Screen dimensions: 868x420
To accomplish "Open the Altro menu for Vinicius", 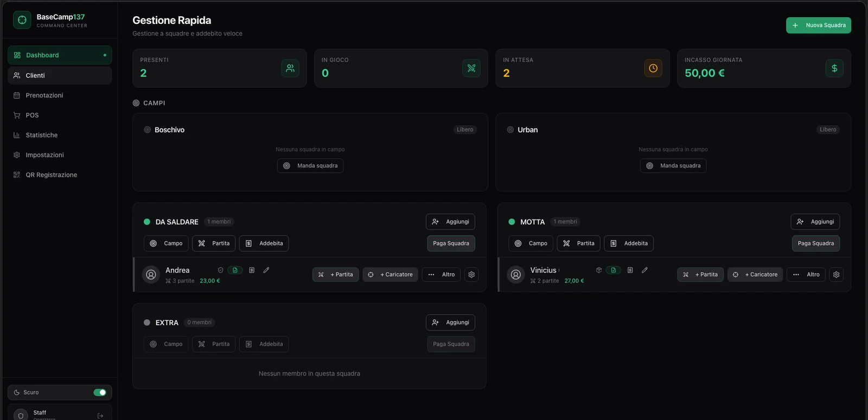I will point(806,275).
